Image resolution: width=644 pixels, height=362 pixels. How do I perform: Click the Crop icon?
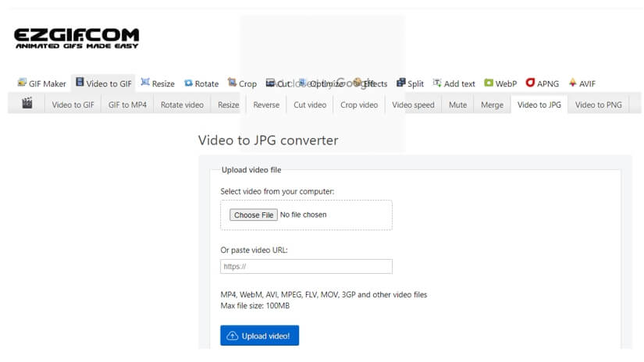pyautogui.click(x=232, y=83)
